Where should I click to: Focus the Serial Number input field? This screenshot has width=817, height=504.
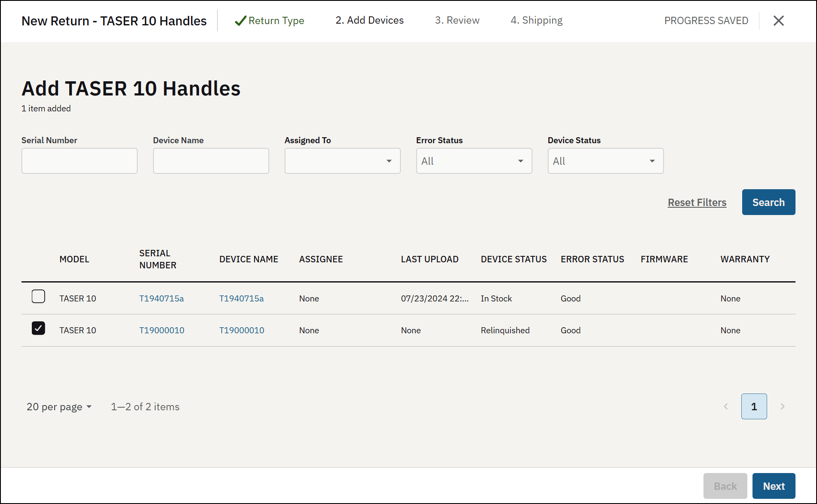click(80, 161)
